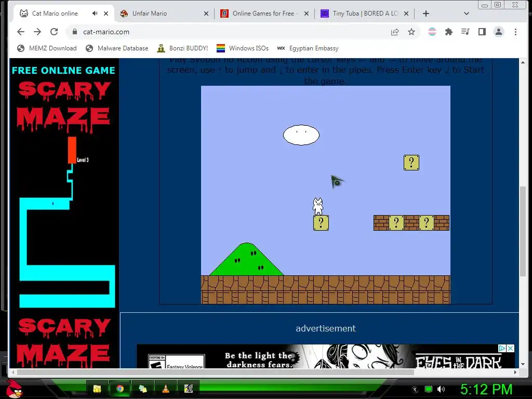
Task: Close the Tiny Tuba tab
Action: click(x=406, y=14)
